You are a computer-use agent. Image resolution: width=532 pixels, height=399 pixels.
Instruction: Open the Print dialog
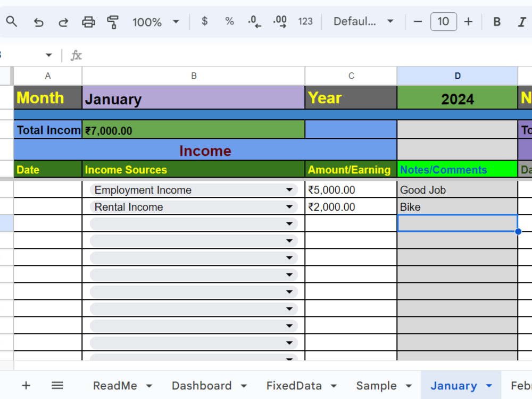88,22
